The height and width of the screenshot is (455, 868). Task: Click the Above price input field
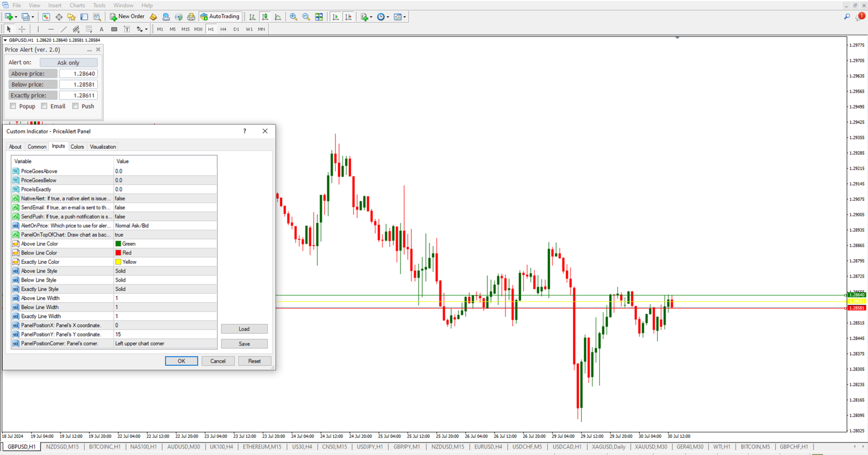(79, 73)
